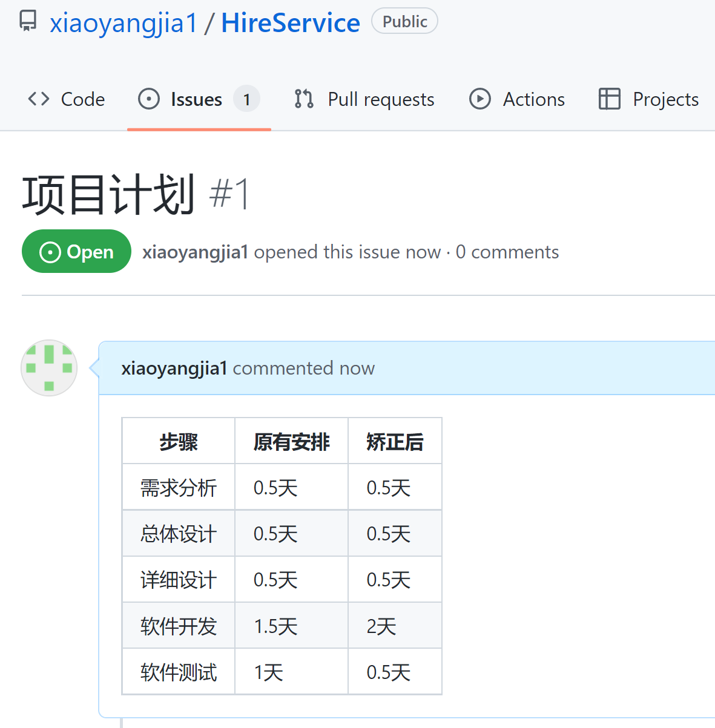Open the xiaoyangjia1 owner profile link
This screenshot has height=728, width=715.
point(124,23)
